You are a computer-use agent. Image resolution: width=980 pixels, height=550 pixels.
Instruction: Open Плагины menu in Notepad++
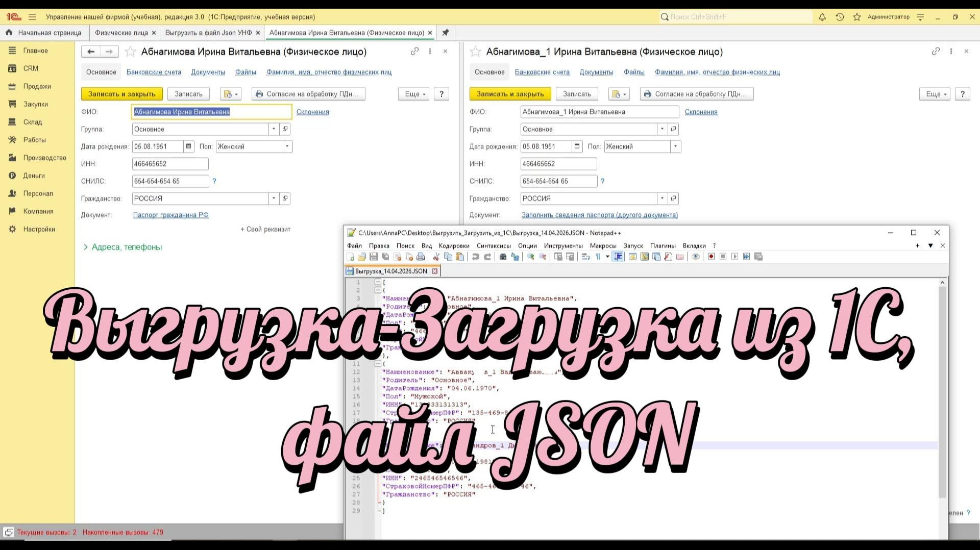pos(663,246)
